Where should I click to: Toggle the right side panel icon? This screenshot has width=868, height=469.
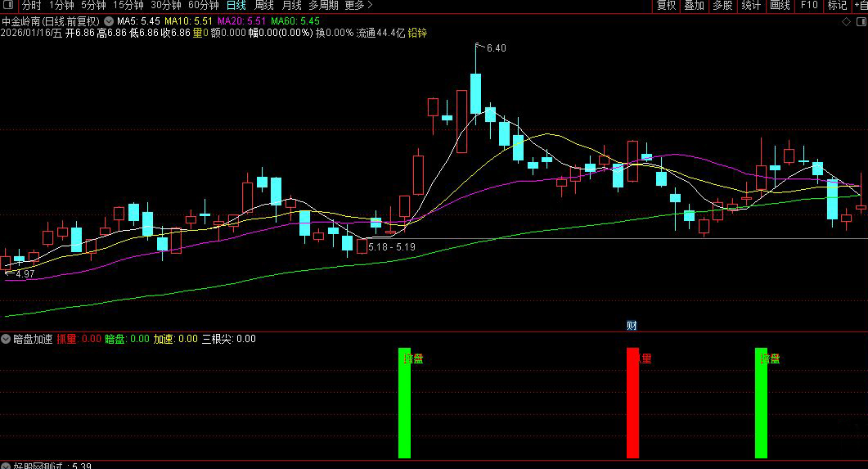(x=861, y=21)
